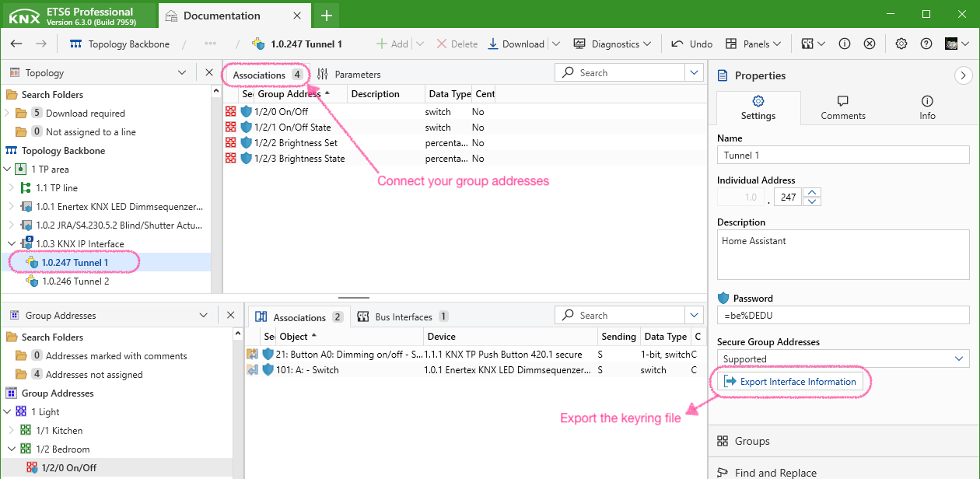
Task: Collapse the Properties panel with arrow
Action: tap(963, 75)
